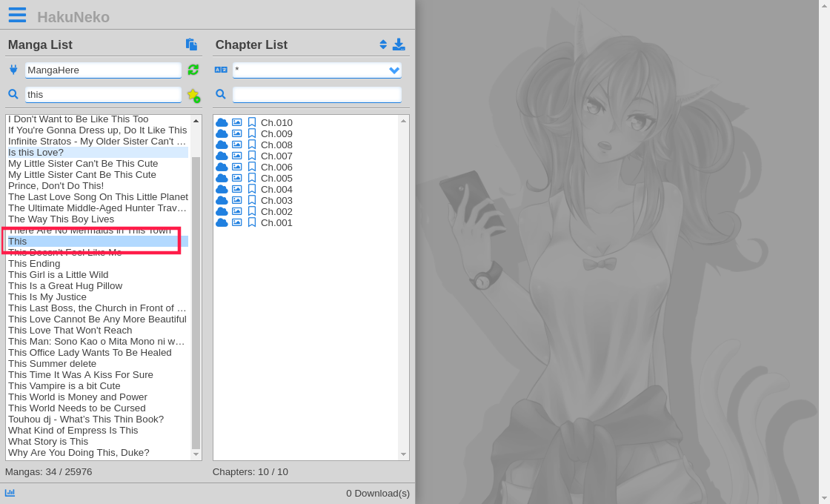
Task: Download all chapters via download icon
Action: (399, 44)
